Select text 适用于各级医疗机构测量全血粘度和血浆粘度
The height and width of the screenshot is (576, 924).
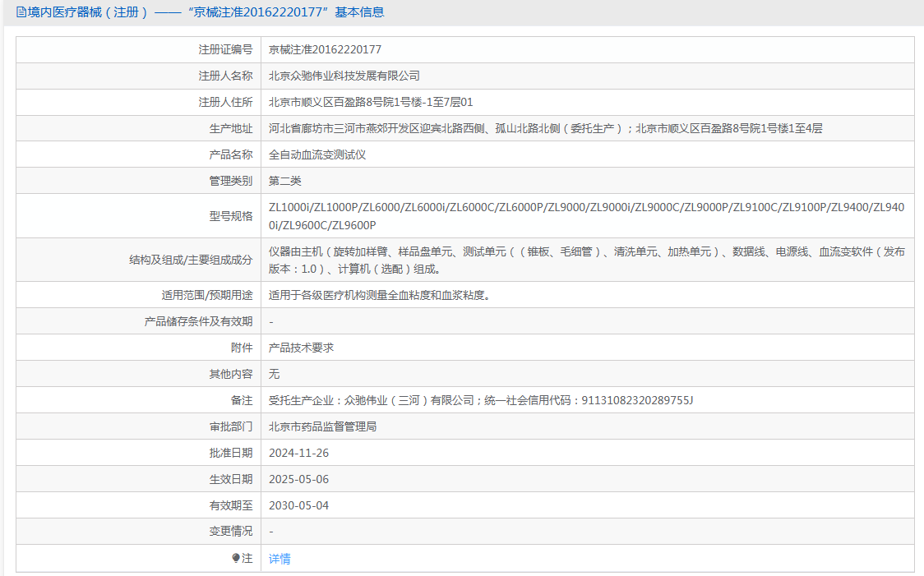380,295
